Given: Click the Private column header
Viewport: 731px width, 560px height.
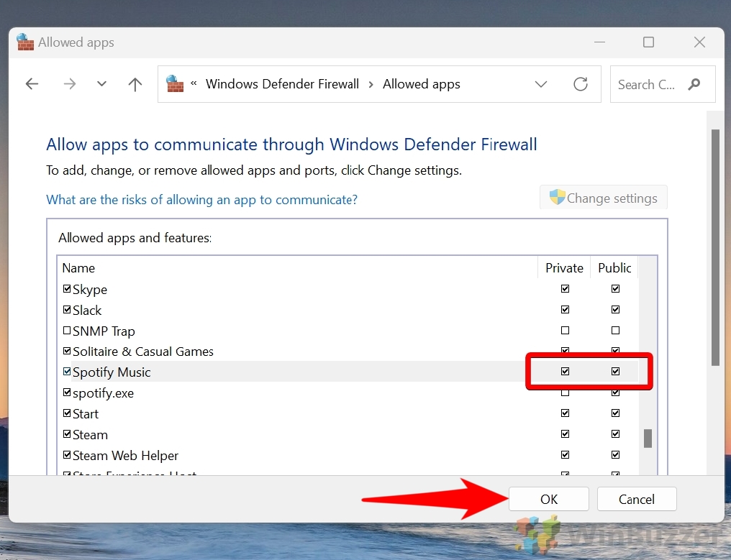Looking at the screenshot, I should [564, 268].
